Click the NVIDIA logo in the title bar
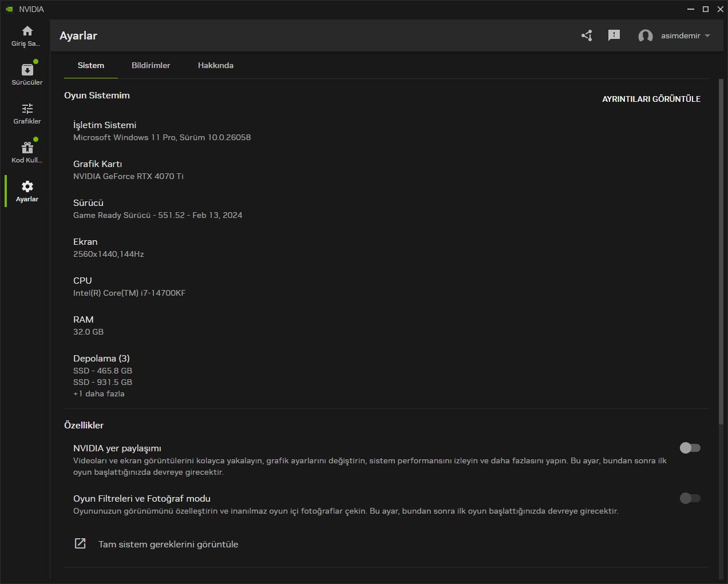Viewport: 728px width, 584px height. (9, 9)
